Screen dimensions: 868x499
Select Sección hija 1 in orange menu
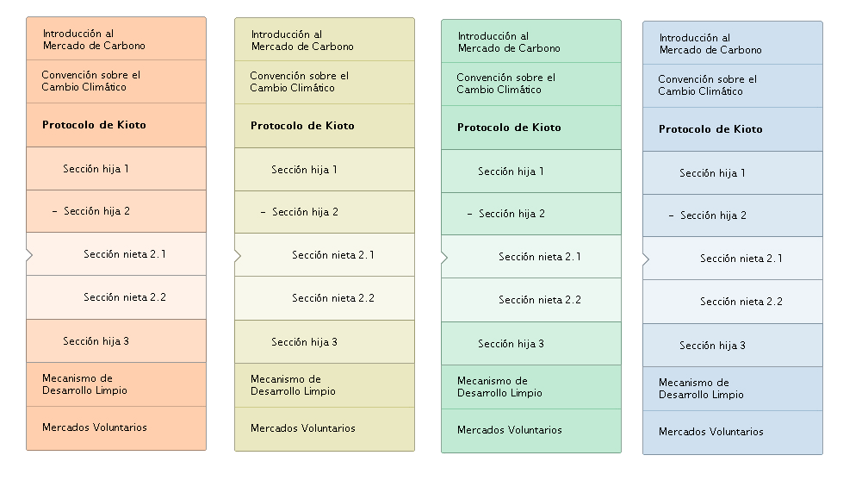point(116,169)
